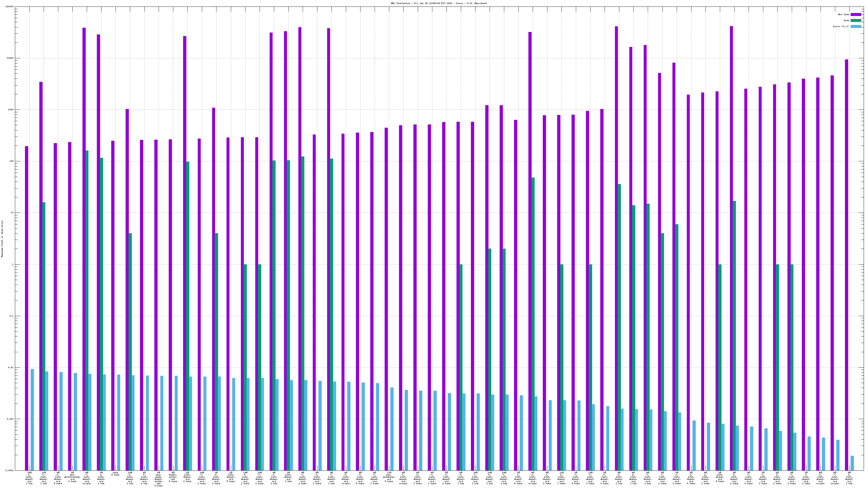Click the 'ips.whitelisted.org 2 hops' x-axis label
This screenshot has height=488, width=868.
(72, 477)
